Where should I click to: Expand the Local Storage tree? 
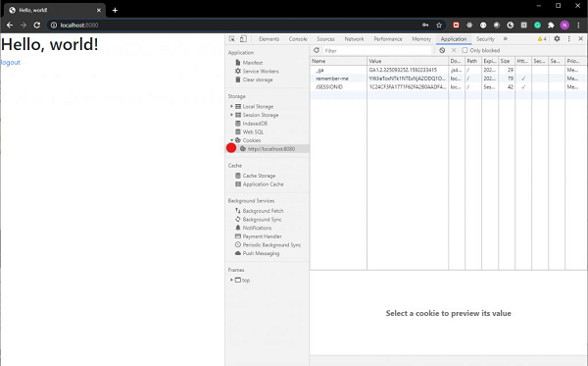click(x=231, y=107)
